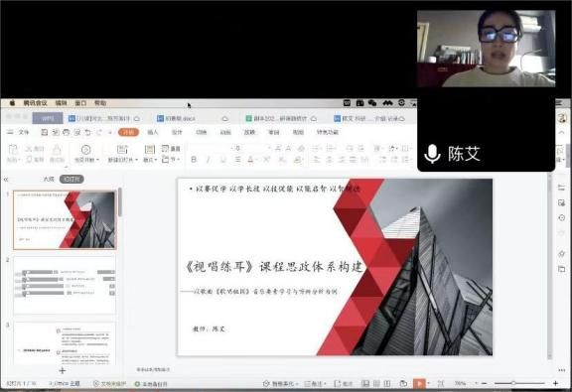This screenshot has height=392, width=572.
Task: Click the add new slide plus icon
Action: [x=63, y=370]
